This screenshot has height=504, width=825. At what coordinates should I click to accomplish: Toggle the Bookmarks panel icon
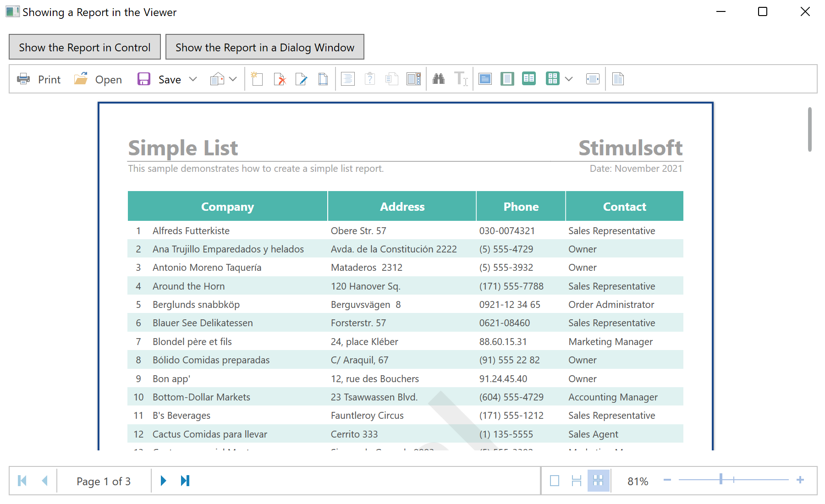pyautogui.click(x=348, y=79)
